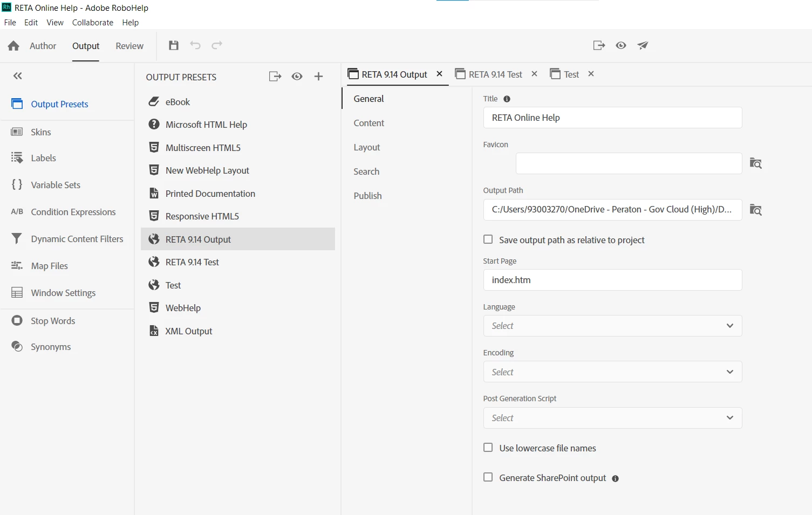Click the Title input field
The image size is (812, 515).
click(612, 118)
